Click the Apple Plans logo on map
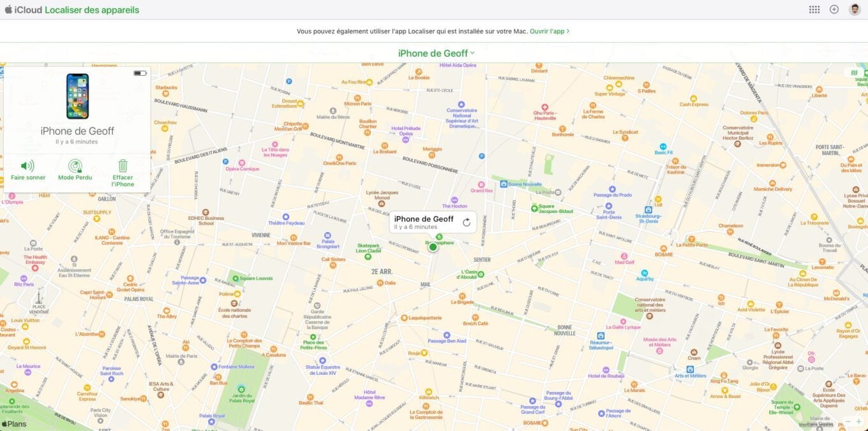This screenshot has height=431, width=868. click(x=14, y=423)
